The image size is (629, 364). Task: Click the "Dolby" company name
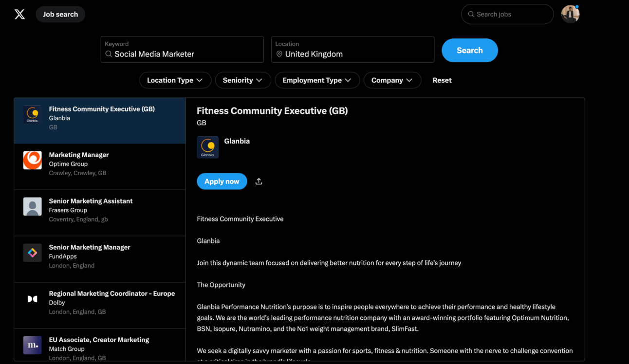[57, 303]
